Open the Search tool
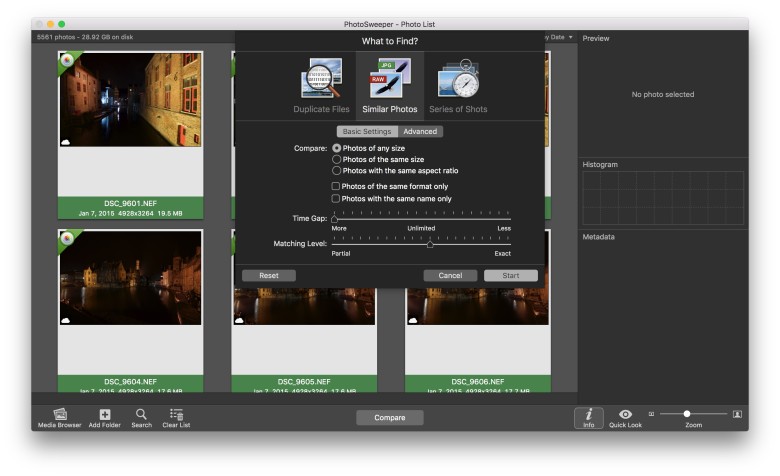Viewport: 780px width, 476px height. tap(141, 417)
